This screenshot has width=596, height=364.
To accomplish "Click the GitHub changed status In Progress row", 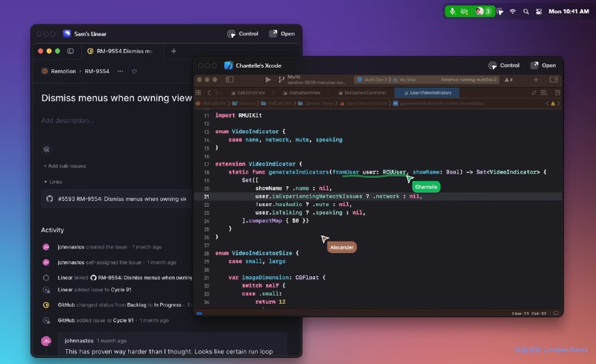I will pyautogui.click(x=118, y=304).
